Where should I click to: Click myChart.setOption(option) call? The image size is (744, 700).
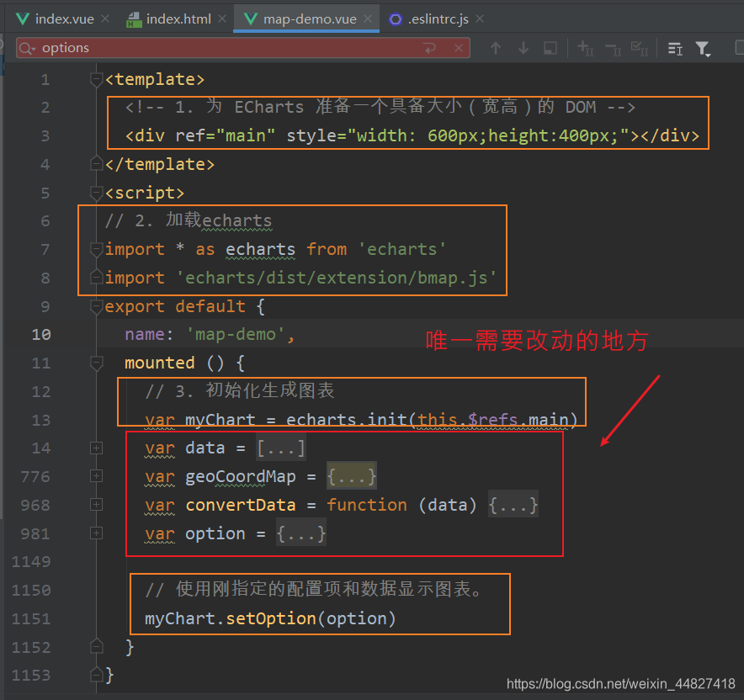click(270, 618)
